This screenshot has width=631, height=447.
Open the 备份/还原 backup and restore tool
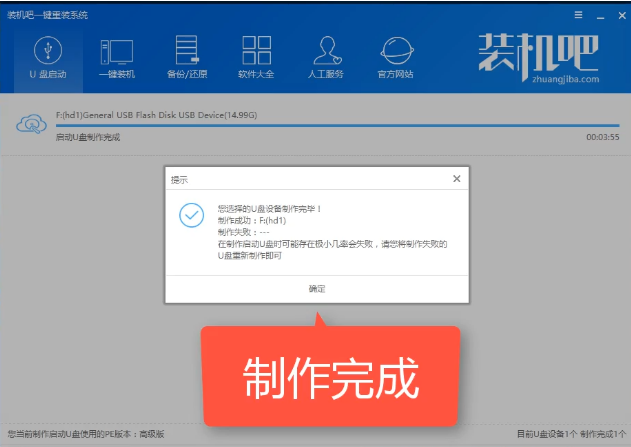(186, 58)
